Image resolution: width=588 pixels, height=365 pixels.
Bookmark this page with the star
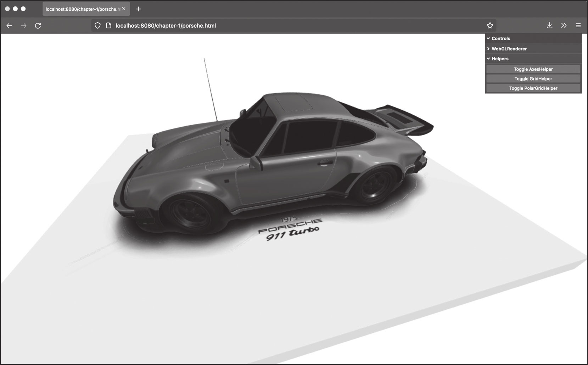[x=490, y=26]
